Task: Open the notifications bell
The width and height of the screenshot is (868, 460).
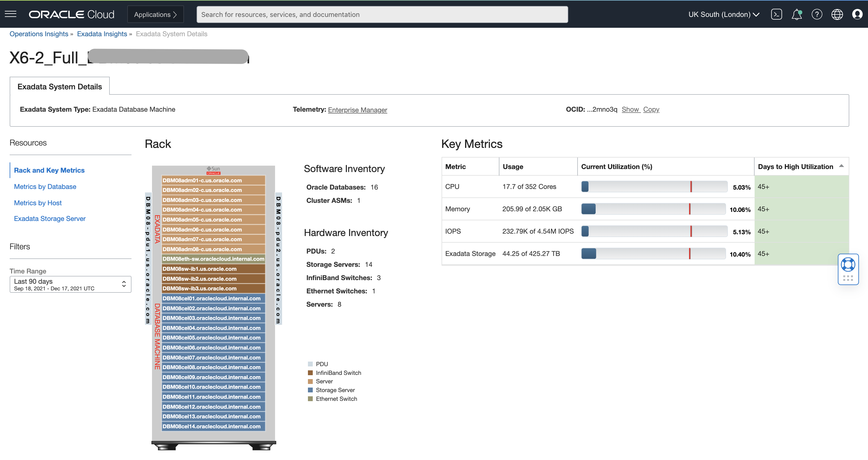Action: (x=797, y=14)
